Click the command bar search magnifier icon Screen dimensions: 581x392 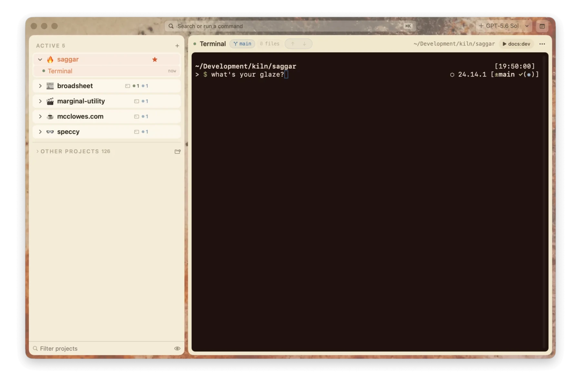[171, 26]
